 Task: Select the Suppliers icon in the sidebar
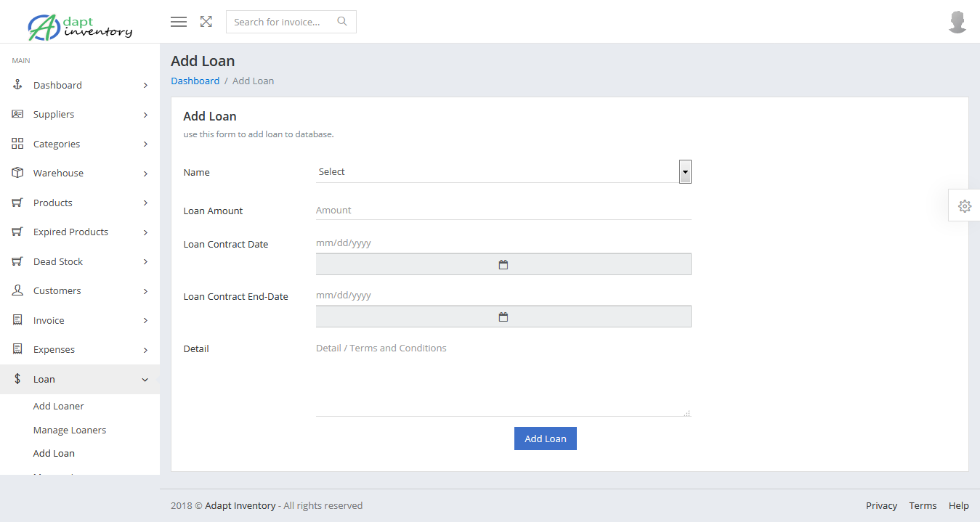click(17, 114)
